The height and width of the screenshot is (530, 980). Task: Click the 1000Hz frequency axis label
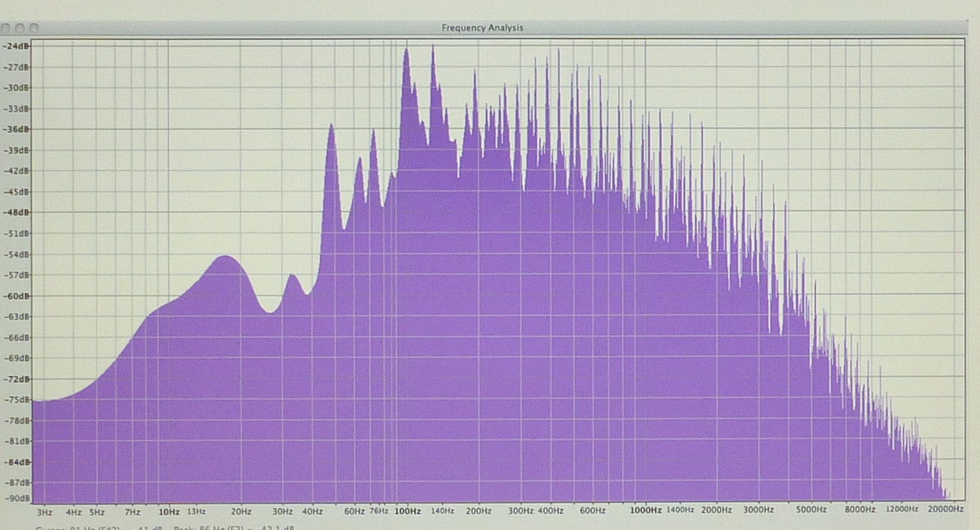pos(646,511)
